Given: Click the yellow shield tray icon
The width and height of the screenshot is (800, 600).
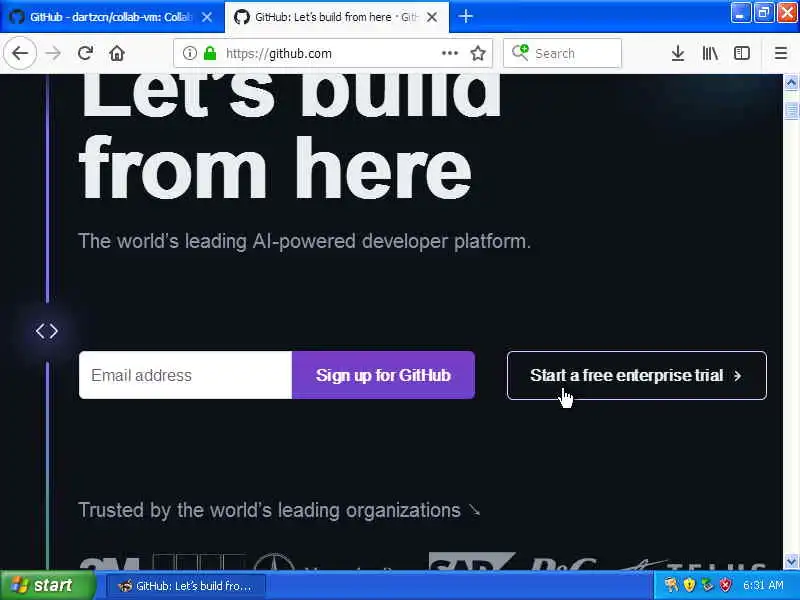Looking at the screenshot, I should pyautogui.click(x=689, y=585).
